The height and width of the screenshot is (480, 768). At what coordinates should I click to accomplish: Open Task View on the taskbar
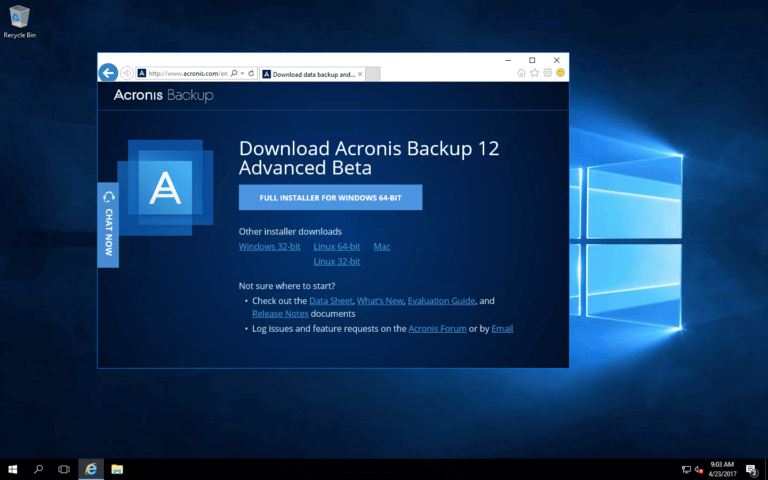[64, 469]
